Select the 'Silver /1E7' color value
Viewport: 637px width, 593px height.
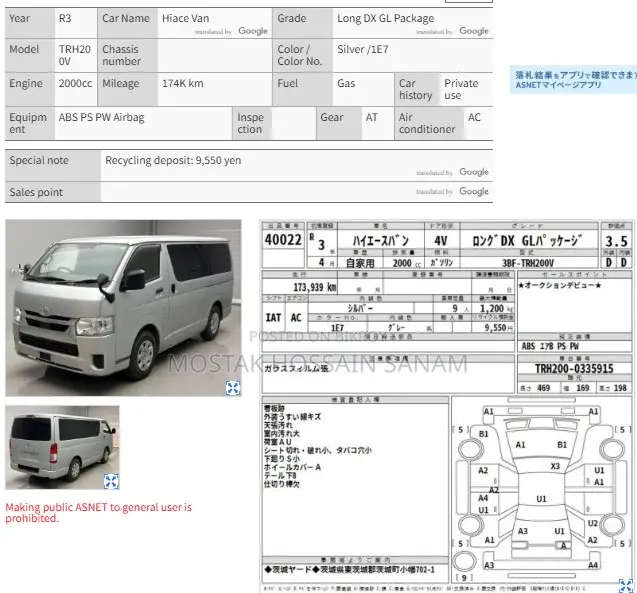pos(363,49)
